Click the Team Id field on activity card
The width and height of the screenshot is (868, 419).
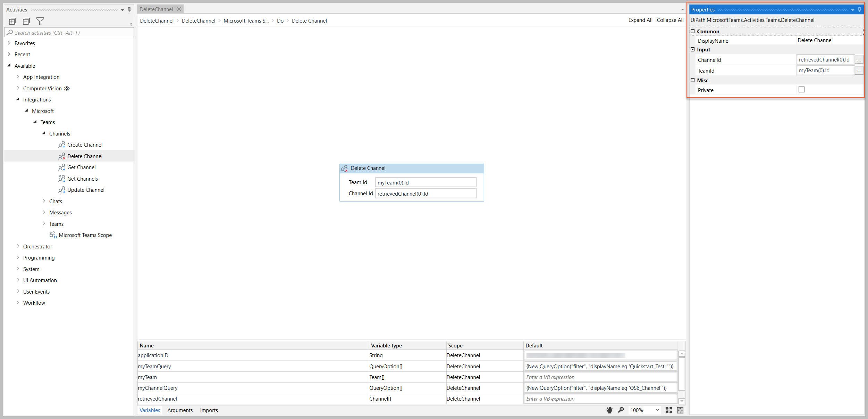click(x=426, y=182)
